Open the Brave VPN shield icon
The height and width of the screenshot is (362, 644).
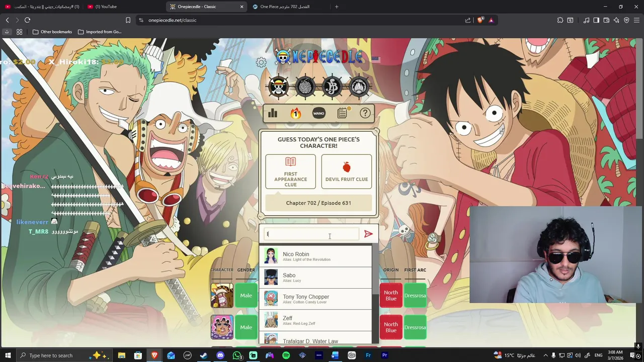[x=626, y=20]
